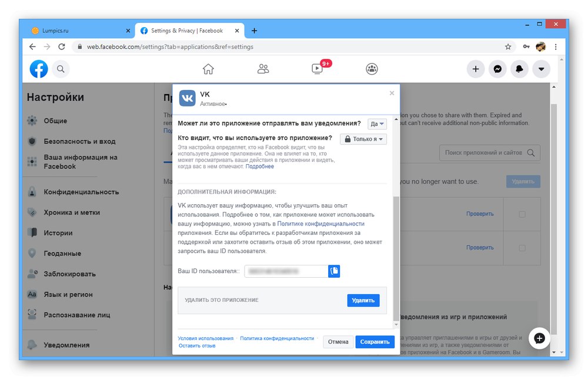Click the new message floating plus button

pos(539,338)
